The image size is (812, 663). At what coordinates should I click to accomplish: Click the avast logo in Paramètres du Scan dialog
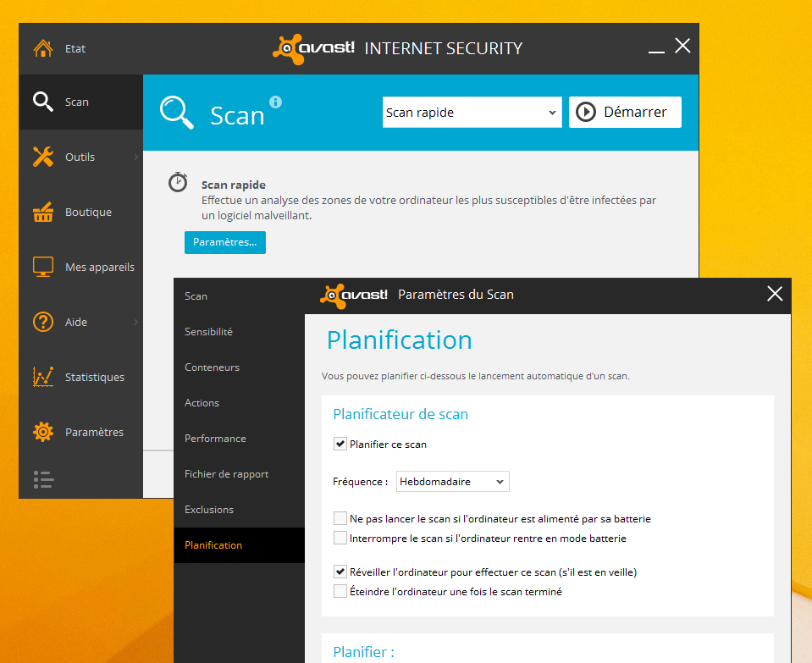click(x=354, y=296)
